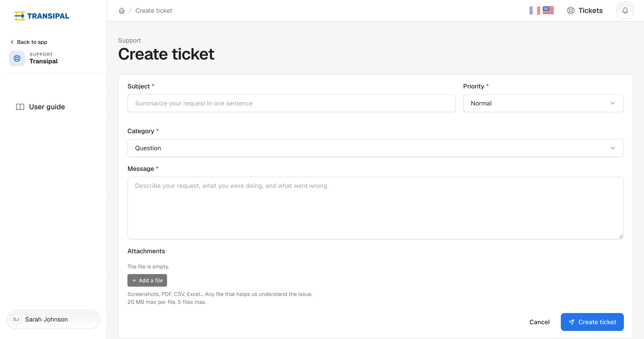
Task: Click Add a file button
Action: click(x=147, y=280)
